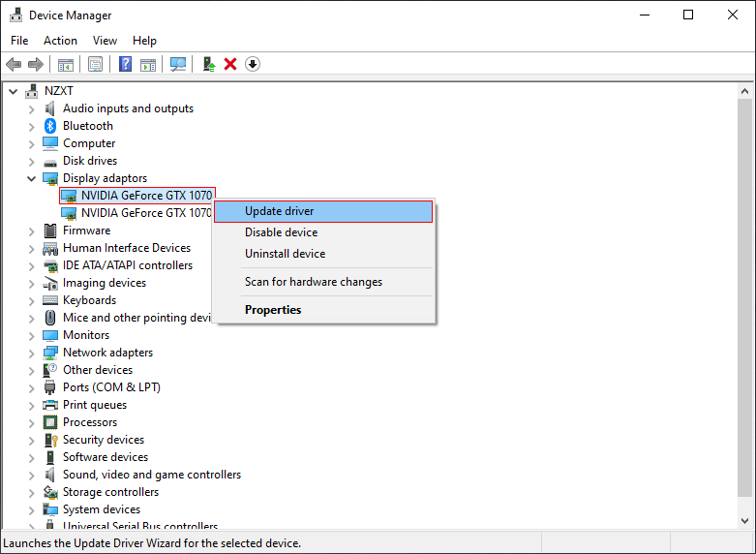Minimize the Device Manager window
This screenshot has width=756, height=554.
pos(645,15)
